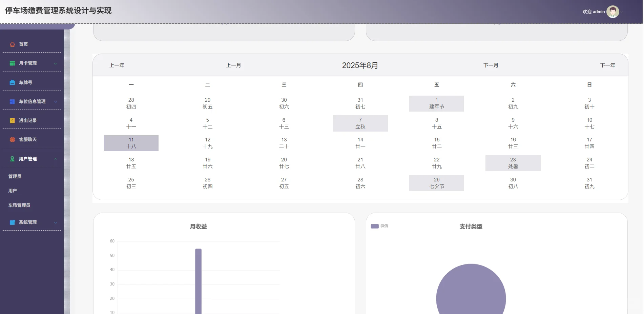644x314 pixels.
Task: Select calendar date 15 廿二
Action: 437,143
